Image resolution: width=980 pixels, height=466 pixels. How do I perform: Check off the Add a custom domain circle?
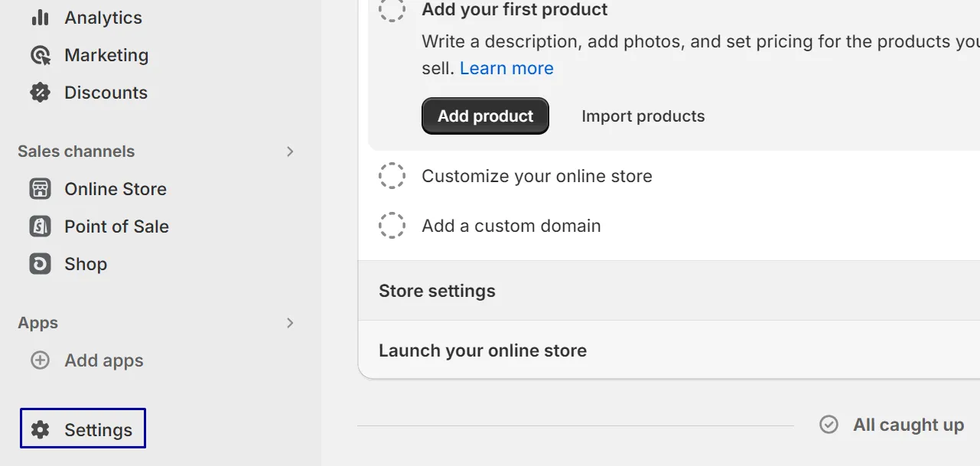tap(392, 226)
